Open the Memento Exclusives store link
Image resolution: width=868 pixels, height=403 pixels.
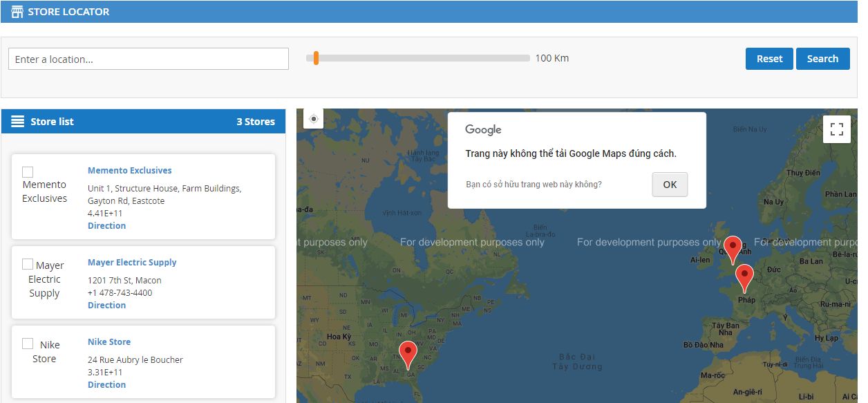130,171
